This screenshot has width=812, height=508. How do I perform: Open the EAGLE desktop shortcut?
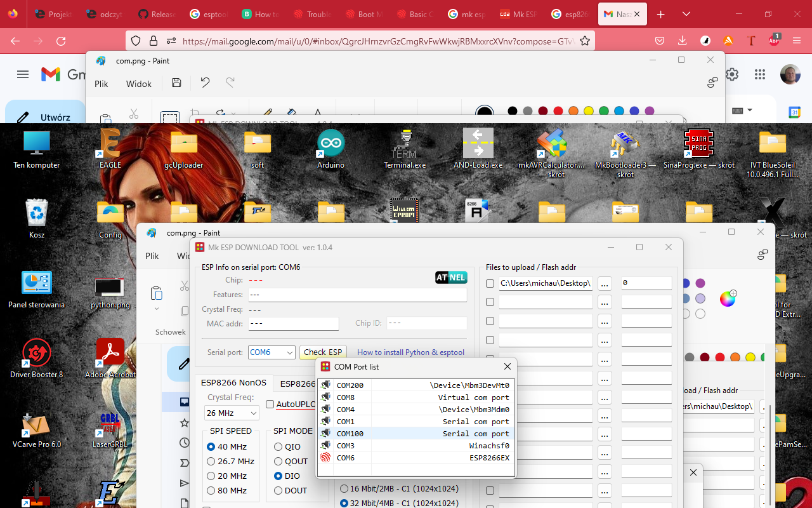(x=110, y=149)
